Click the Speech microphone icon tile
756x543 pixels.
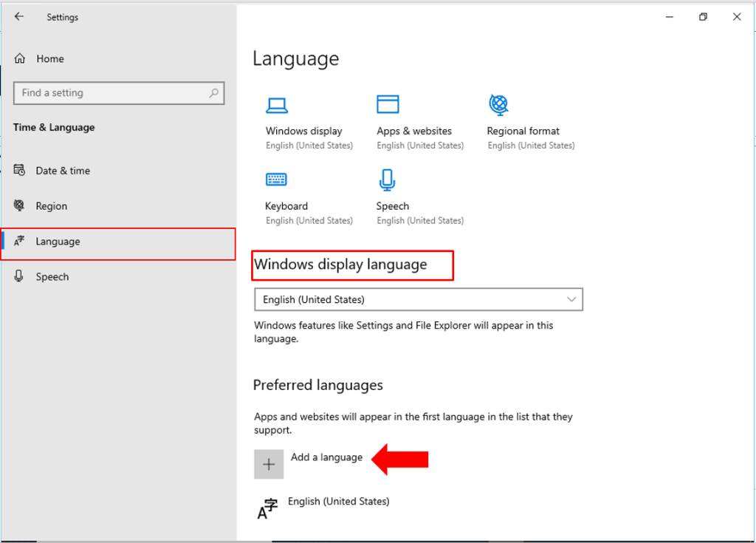(x=387, y=180)
